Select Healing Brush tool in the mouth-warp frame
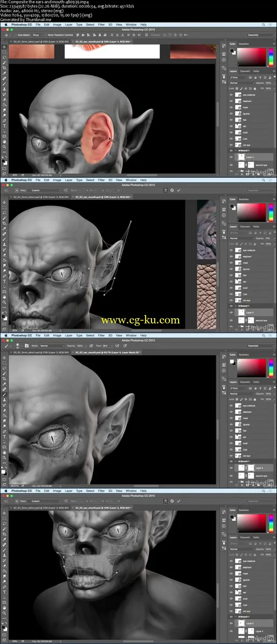 coord(4,545)
